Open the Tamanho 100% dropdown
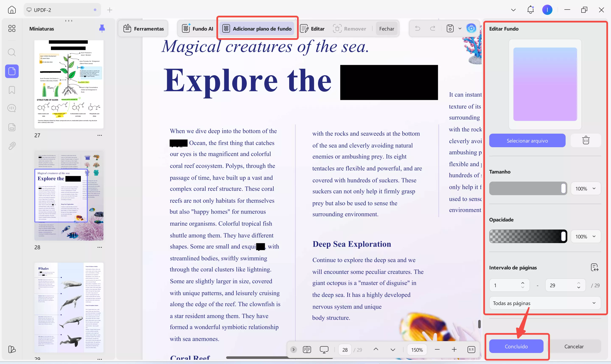This screenshot has width=611, height=364. pos(586,189)
